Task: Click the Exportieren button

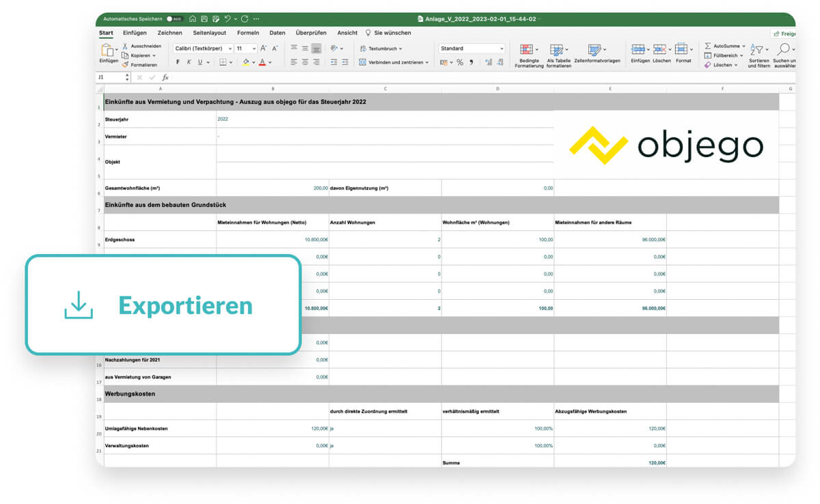Action: (x=163, y=305)
